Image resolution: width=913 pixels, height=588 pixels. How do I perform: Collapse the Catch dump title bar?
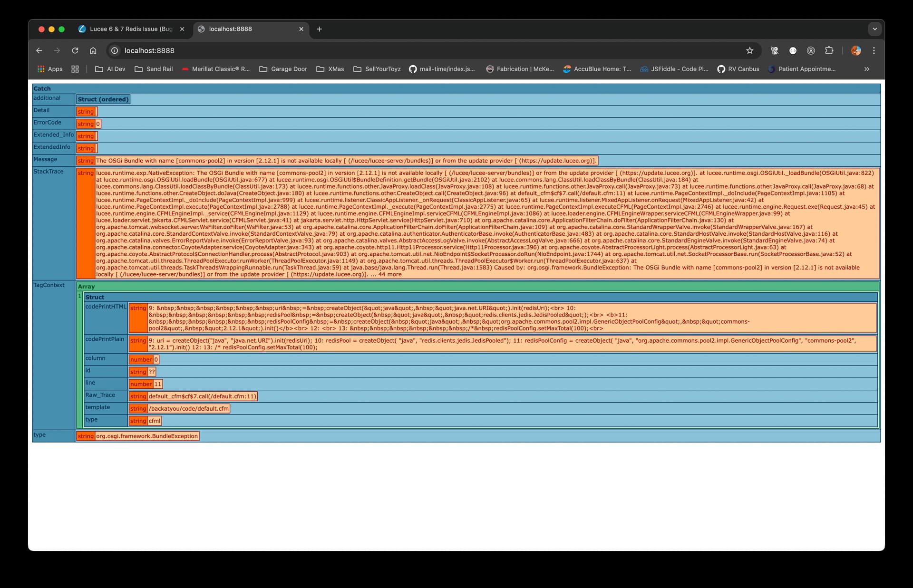point(42,88)
